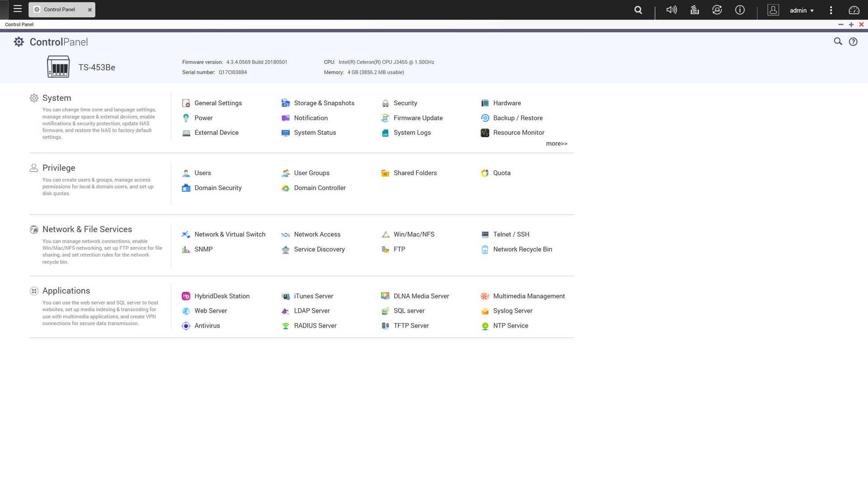Open System Logs
Screen dimensions: 868x486
[406, 133]
